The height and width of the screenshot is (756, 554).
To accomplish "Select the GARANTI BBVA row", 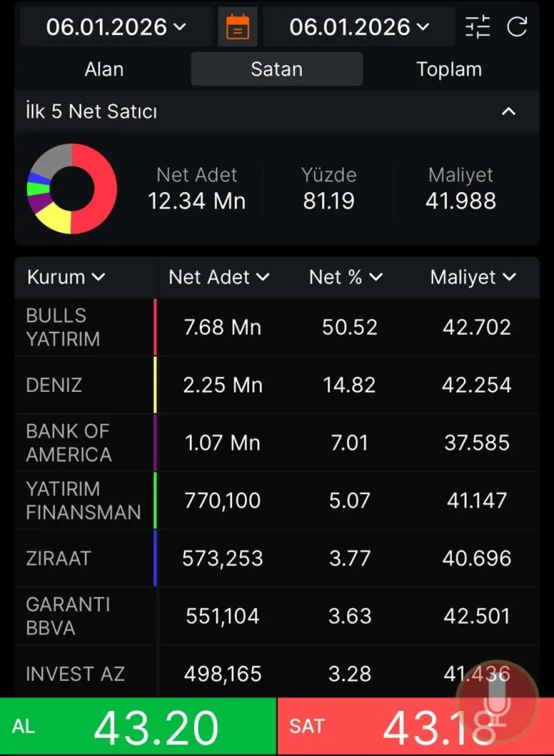I will click(277, 616).
